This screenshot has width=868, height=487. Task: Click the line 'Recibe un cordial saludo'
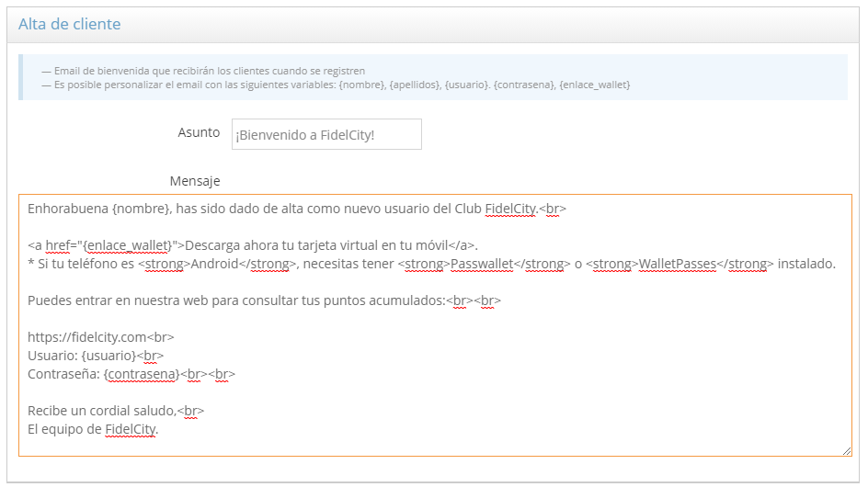click(x=101, y=411)
